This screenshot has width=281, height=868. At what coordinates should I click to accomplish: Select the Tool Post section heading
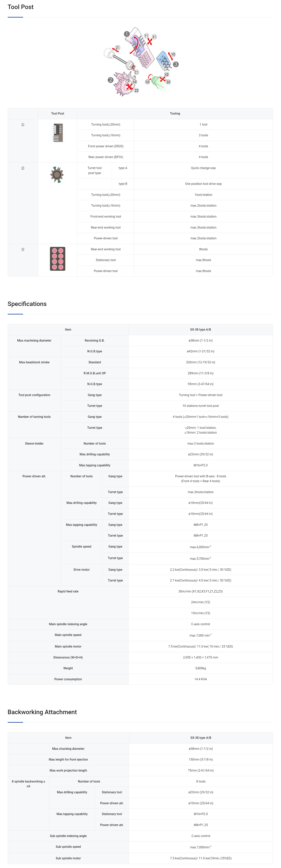[x=21, y=7]
